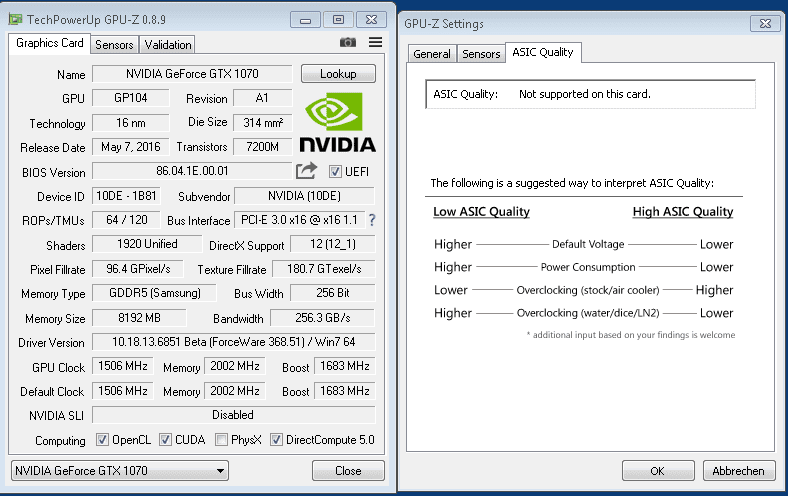Click the Close button in GPU-Z
This screenshot has height=496, width=788.
[x=348, y=471]
